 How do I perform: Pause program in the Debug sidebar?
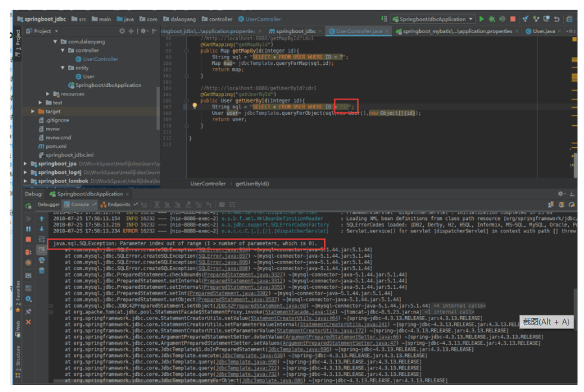tap(29, 229)
